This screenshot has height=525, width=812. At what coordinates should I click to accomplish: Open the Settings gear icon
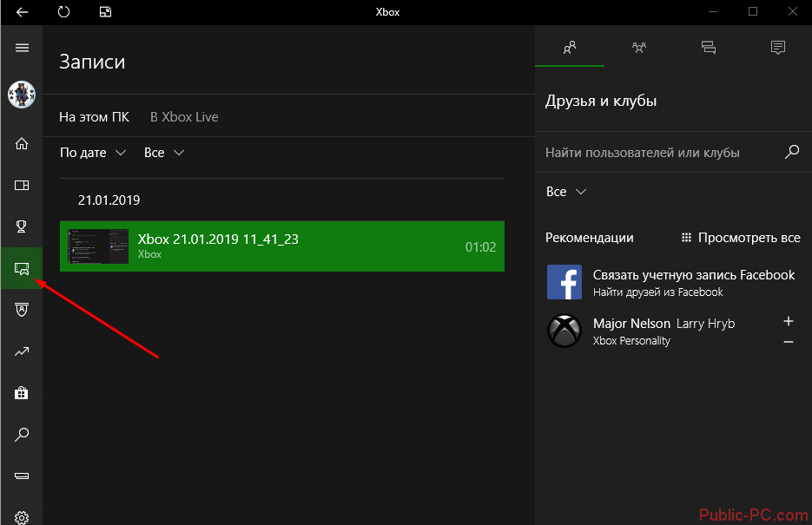click(x=22, y=516)
